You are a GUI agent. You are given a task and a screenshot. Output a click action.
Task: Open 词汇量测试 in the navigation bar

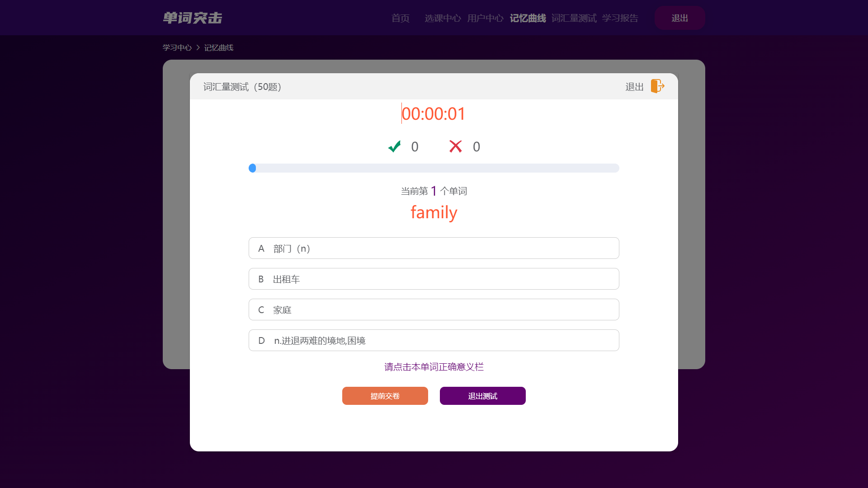(x=574, y=18)
